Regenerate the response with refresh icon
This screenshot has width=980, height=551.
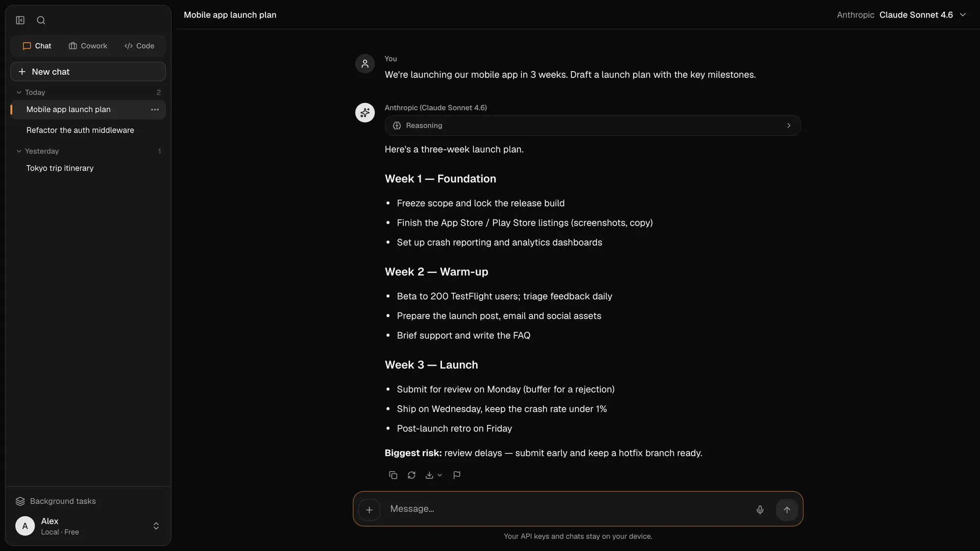(412, 475)
